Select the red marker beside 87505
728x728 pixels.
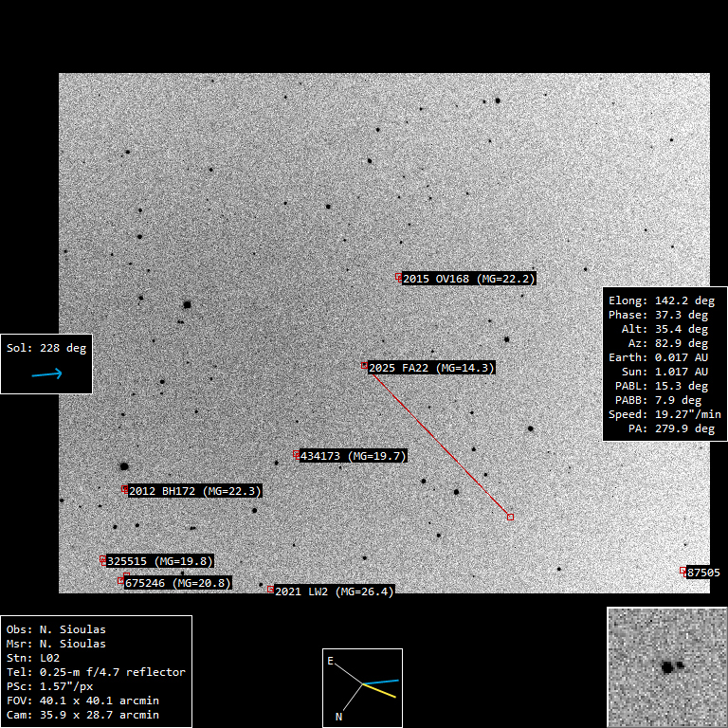click(682, 571)
